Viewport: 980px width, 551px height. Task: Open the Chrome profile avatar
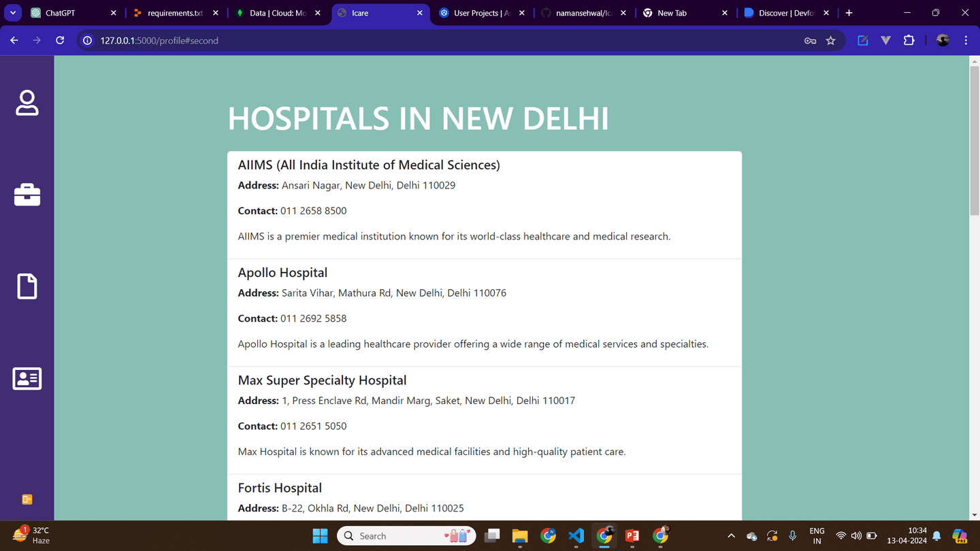(943, 41)
